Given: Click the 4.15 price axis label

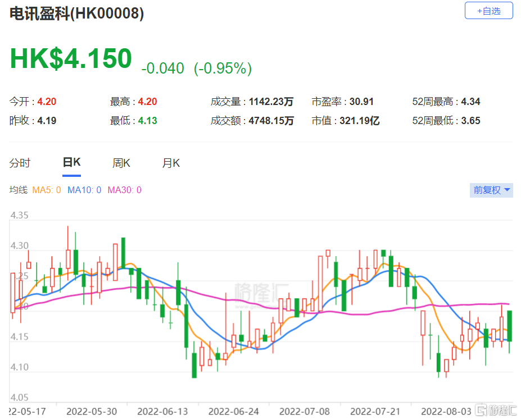Looking at the screenshot, I should tap(19, 337).
